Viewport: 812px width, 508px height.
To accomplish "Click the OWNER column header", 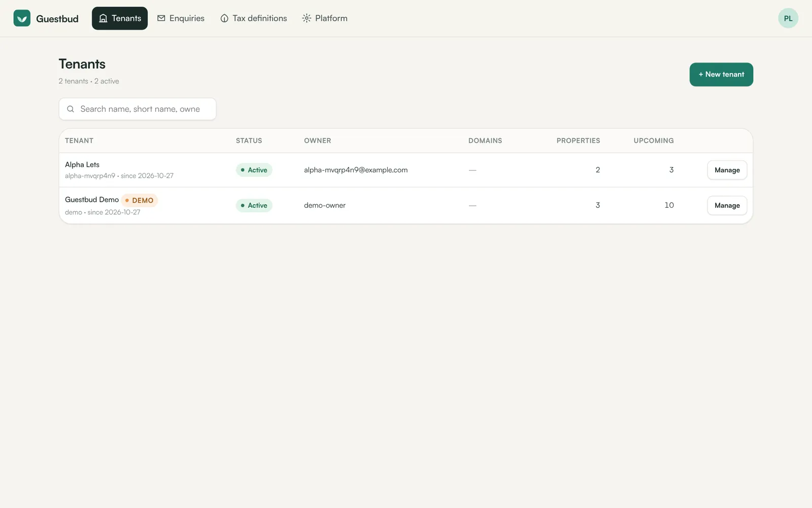I will point(318,141).
